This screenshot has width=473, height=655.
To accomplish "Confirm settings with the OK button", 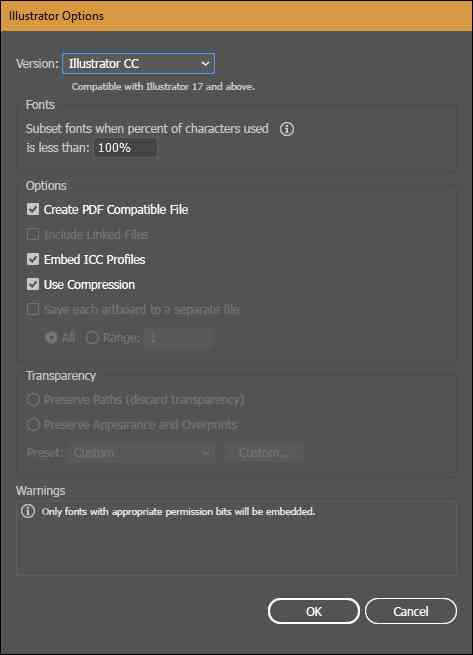I will (313, 611).
